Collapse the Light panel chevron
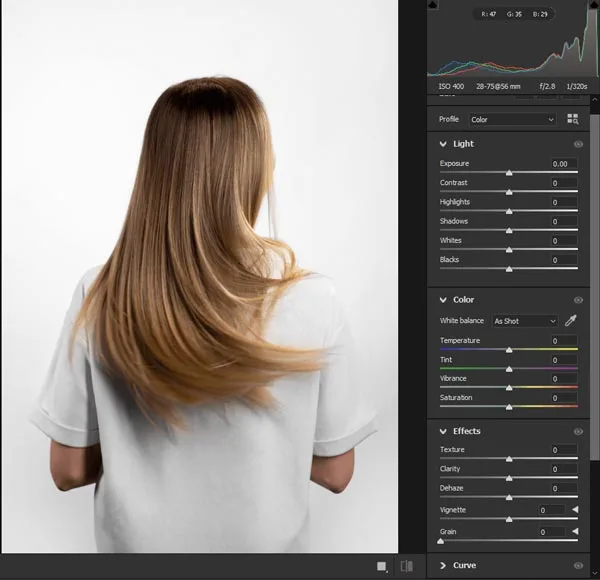Viewport: 600px width, 580px height. pos(443,144)
